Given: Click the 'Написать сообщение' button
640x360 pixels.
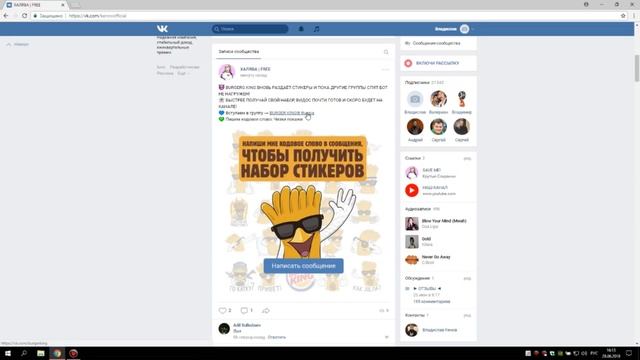Looking at the screenshot, I should (303, 266).
